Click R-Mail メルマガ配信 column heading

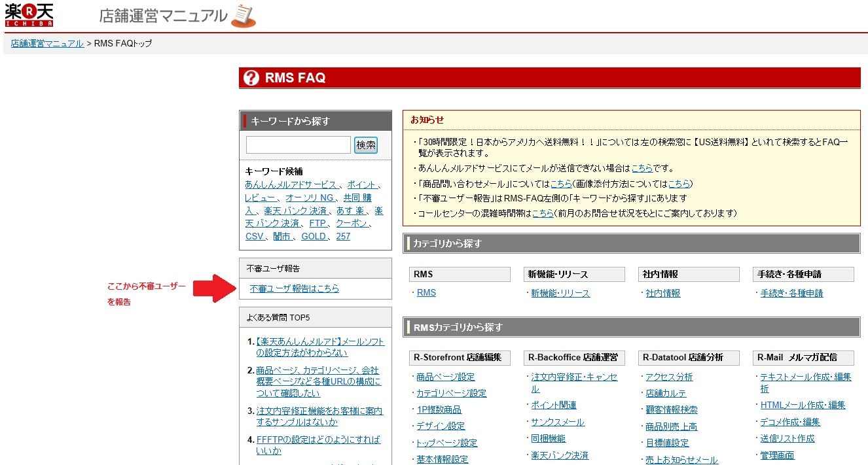click(x=803, y=358)
